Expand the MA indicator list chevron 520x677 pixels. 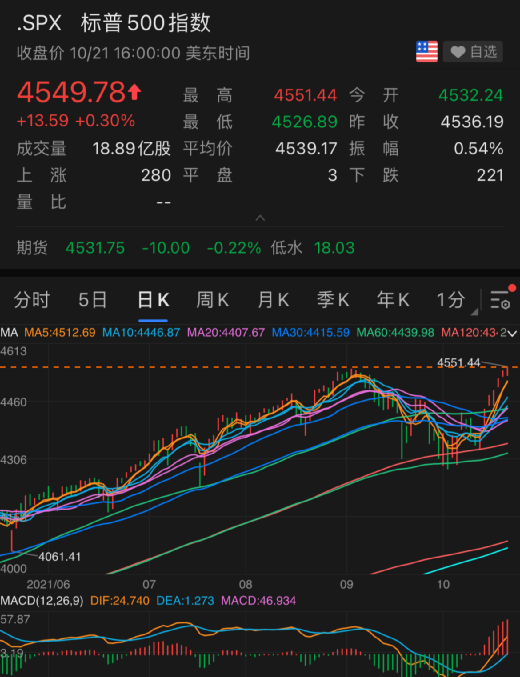coord(512,333)
